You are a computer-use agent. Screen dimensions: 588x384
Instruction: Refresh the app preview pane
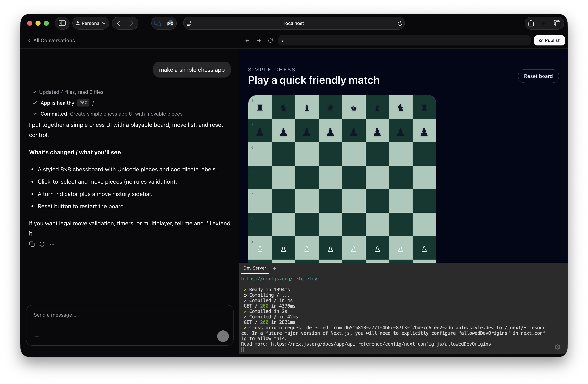(270, 40)
